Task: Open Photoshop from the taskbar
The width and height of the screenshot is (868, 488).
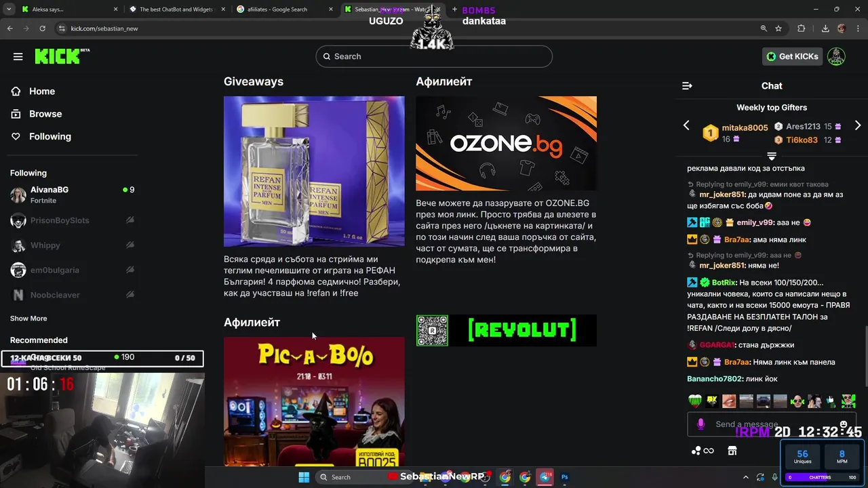Action: point(564,477)
